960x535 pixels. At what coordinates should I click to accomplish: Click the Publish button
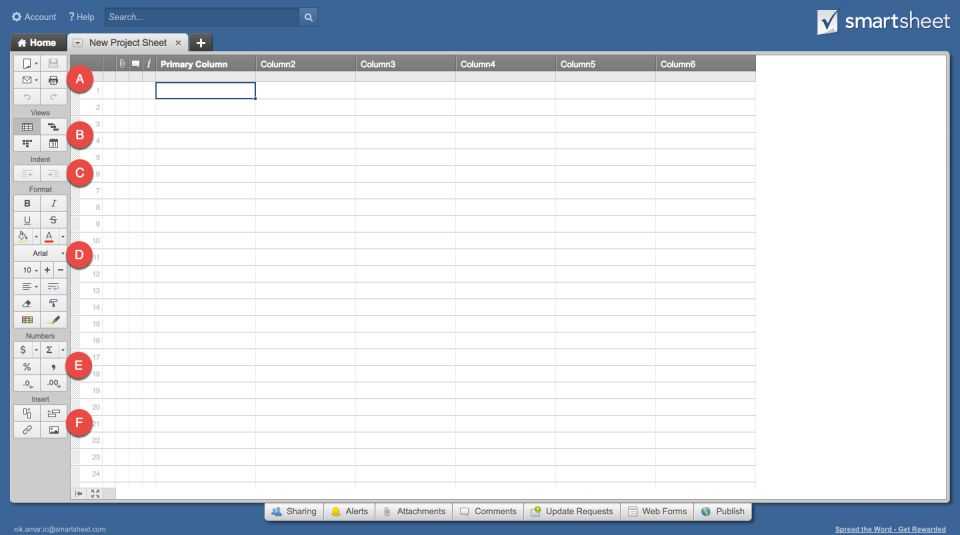pos(722,511)
